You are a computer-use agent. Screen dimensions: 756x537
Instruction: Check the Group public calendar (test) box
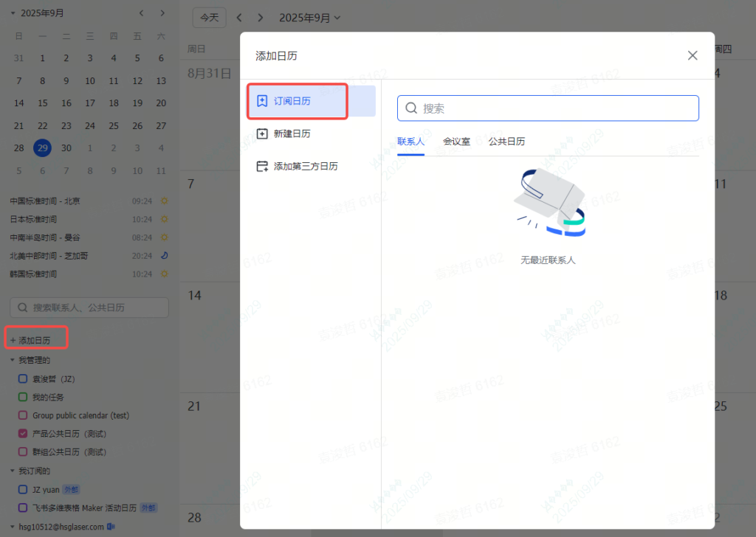coord(23,415)
